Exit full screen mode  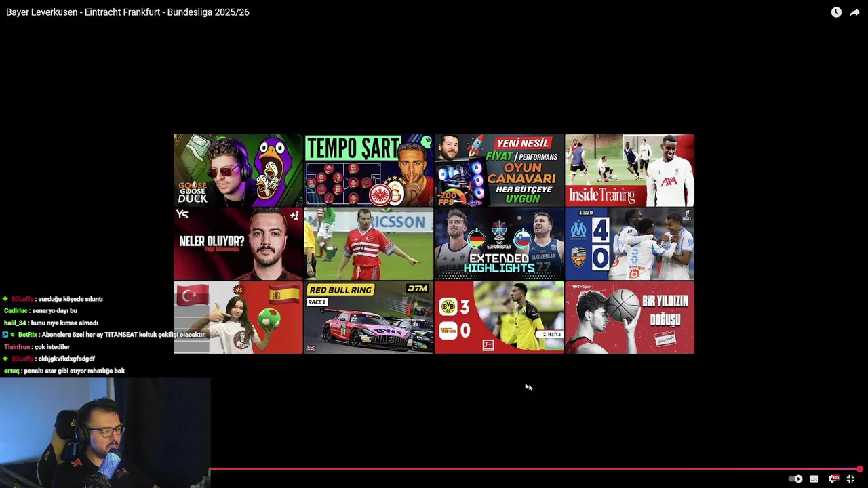click(x=850, y=479)
